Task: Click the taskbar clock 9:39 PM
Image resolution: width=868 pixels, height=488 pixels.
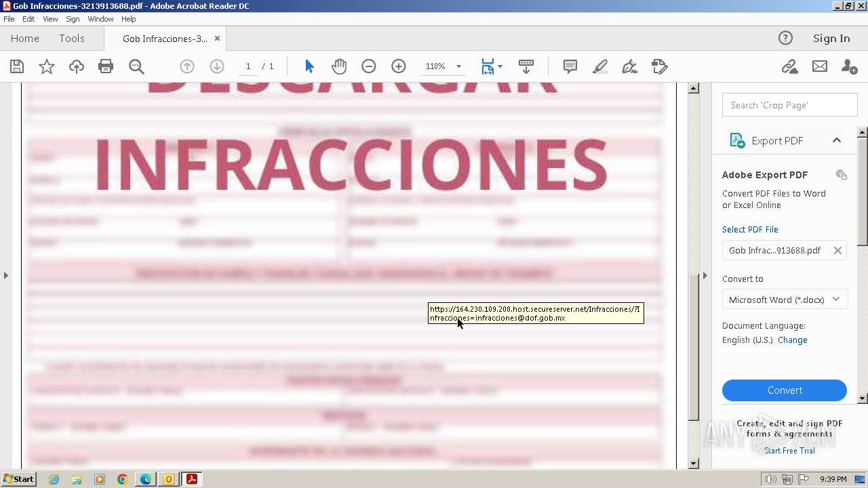Action: (833, 479)
